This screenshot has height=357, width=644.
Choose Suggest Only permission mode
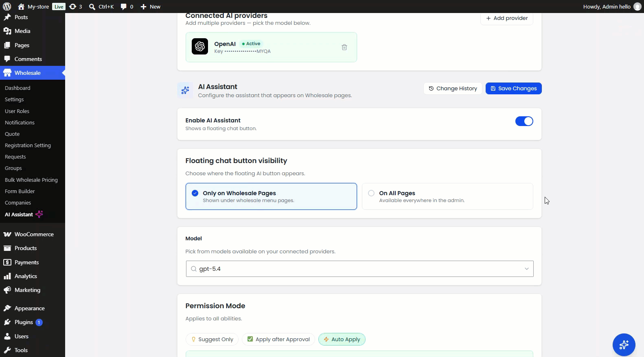(x=212, y=339)
